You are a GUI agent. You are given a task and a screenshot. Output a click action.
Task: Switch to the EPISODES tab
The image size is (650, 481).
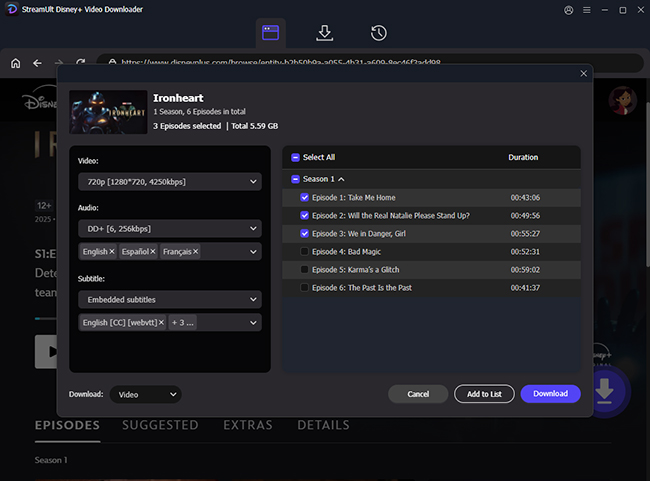[x=67, y=425]
